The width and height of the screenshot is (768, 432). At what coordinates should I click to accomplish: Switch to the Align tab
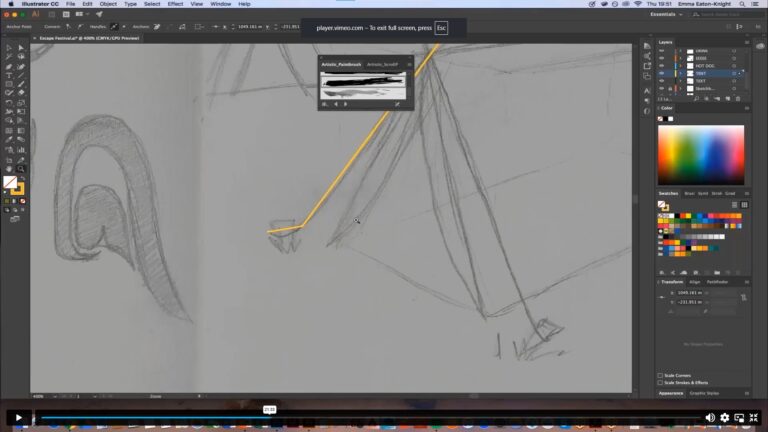click(695, 282)
